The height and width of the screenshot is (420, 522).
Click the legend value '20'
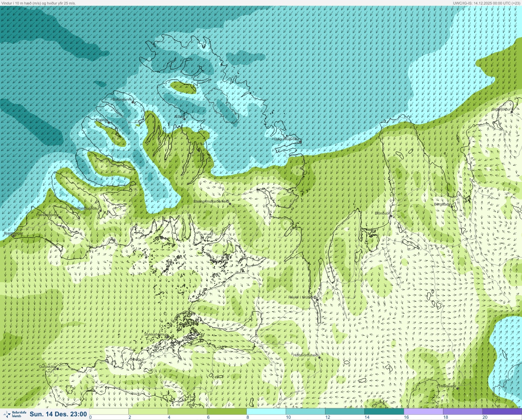point(485,417)
